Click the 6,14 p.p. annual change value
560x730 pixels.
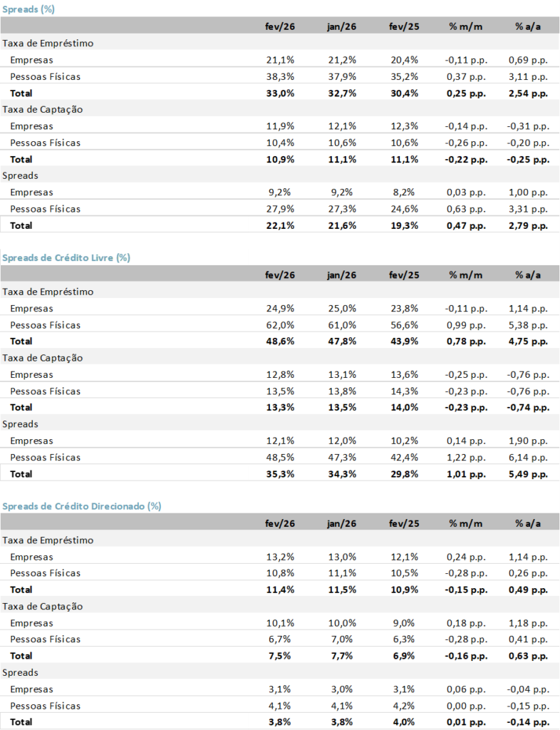tap(528, 457)
